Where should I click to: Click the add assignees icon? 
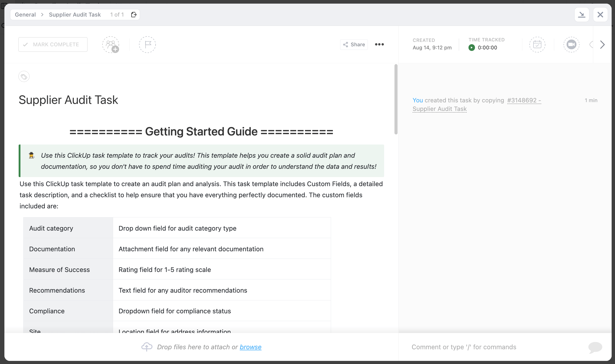[x=111, y=44]
